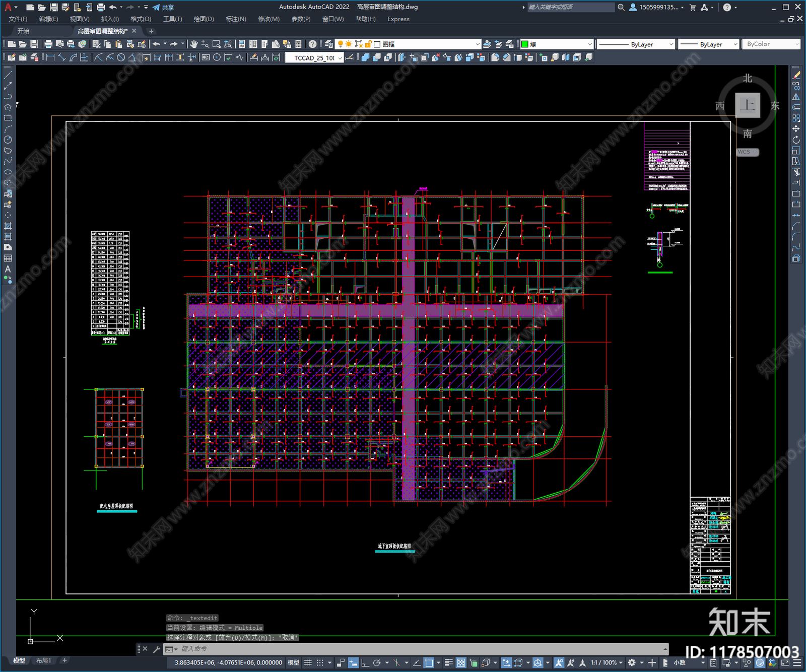This screenshot has width=806, height=672.
Task: Select the Line tool in draw toolbar
Action: 8,75
